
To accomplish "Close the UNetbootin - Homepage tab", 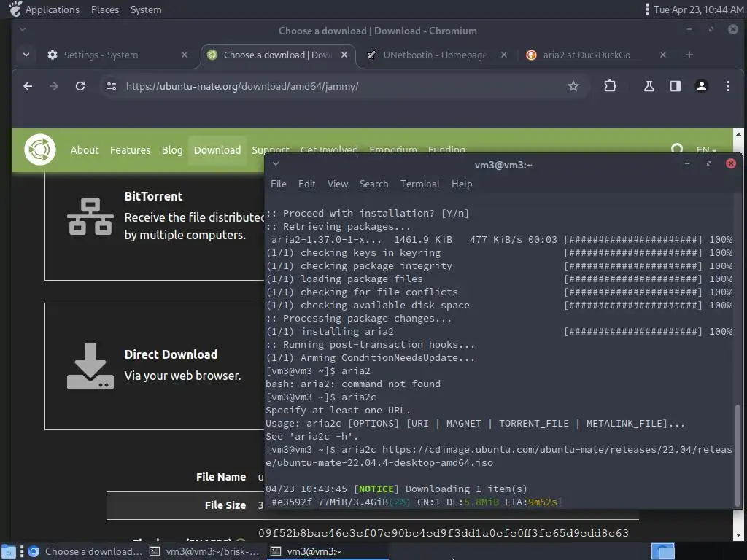I will point(504,55).
